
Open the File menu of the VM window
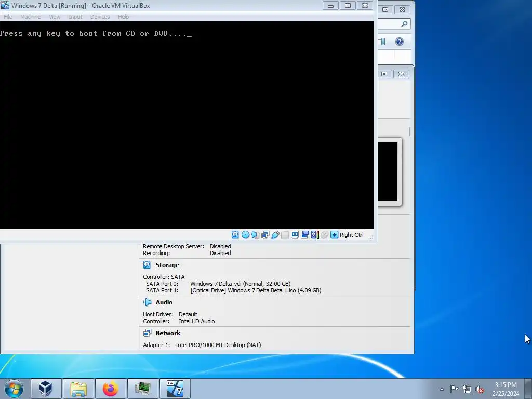click(x=8, y=17)
